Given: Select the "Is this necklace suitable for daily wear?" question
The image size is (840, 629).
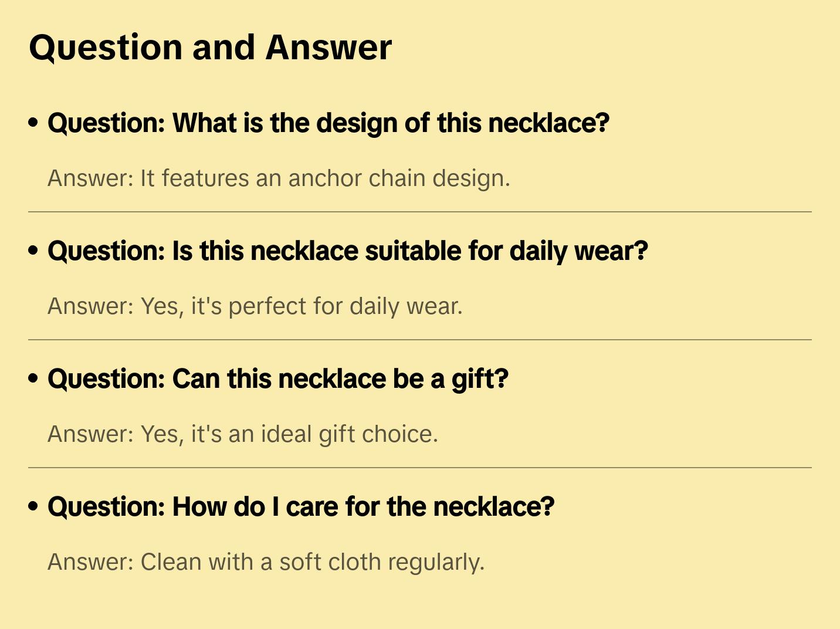Looking at the screenshot, I should point(347,251).
